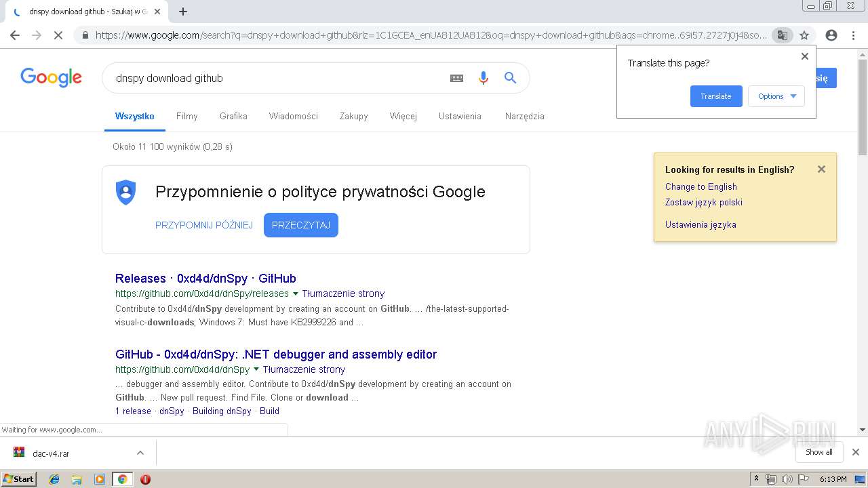Go back with the browser back arrow
Image resolution: width=868 pixels, height=488 pixels.
(15, 35)
